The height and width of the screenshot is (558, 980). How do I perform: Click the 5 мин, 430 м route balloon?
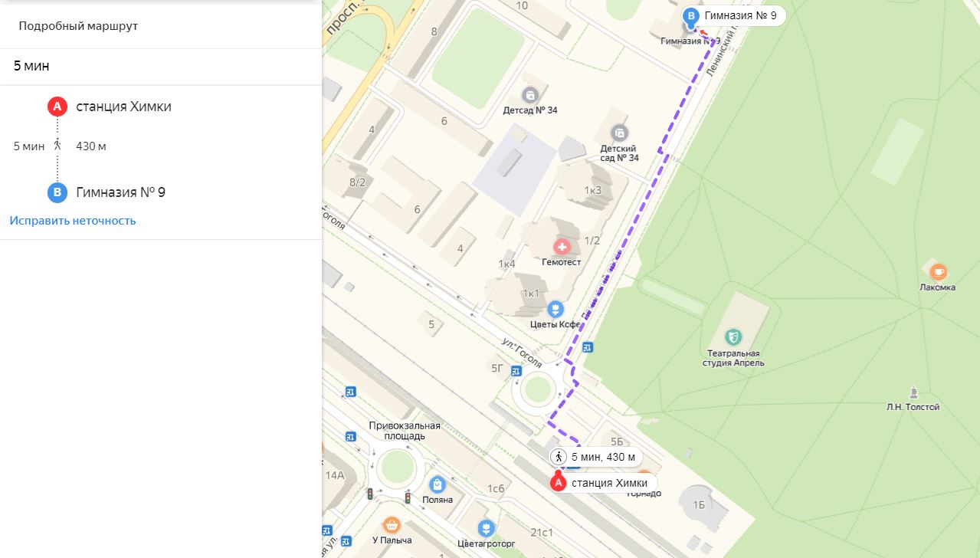595,457
